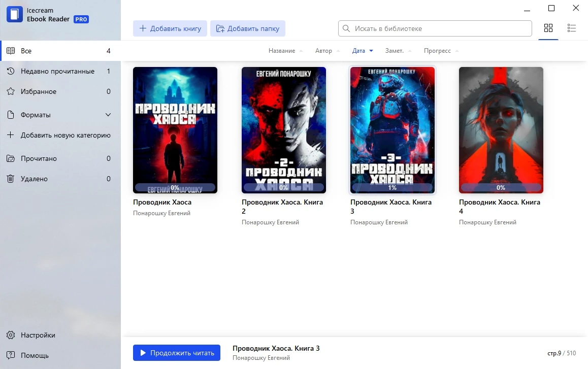The image size is (588, 369).
Task: Click progress bar on Проводник Хаоса cover
Action: coord(175,187)
